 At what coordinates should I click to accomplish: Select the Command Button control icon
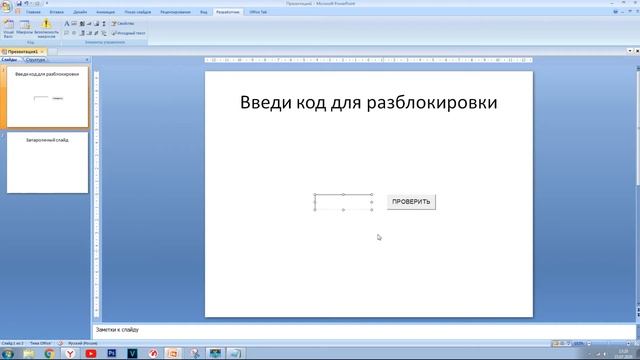click(x=89, y=24)
